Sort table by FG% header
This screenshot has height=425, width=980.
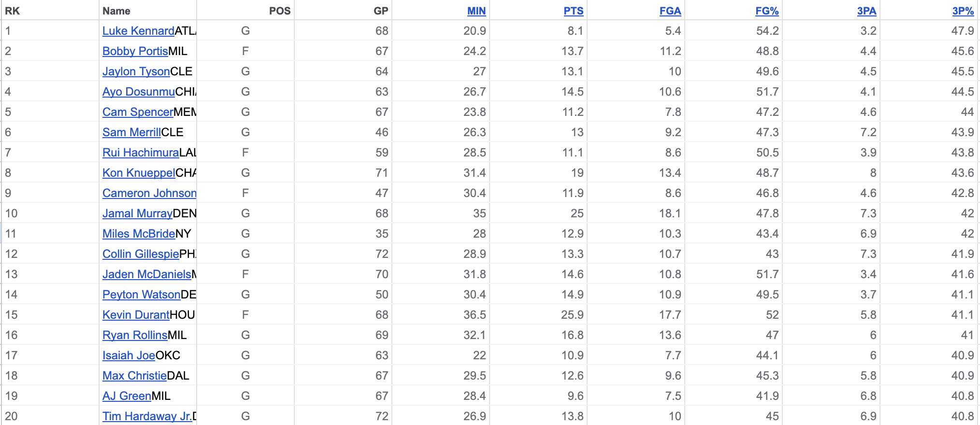[767, 11]
